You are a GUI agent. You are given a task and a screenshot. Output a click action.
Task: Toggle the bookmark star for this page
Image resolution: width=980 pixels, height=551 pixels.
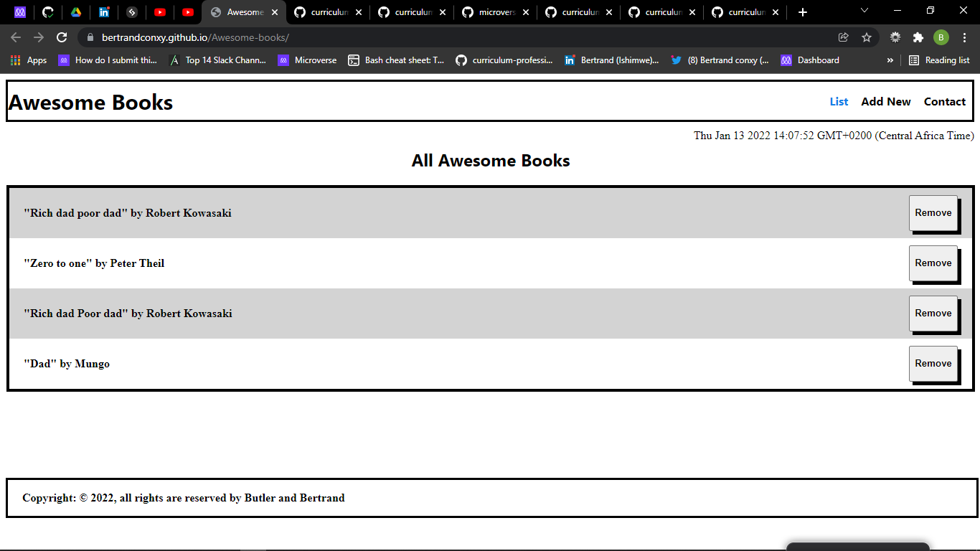[867, 36]
